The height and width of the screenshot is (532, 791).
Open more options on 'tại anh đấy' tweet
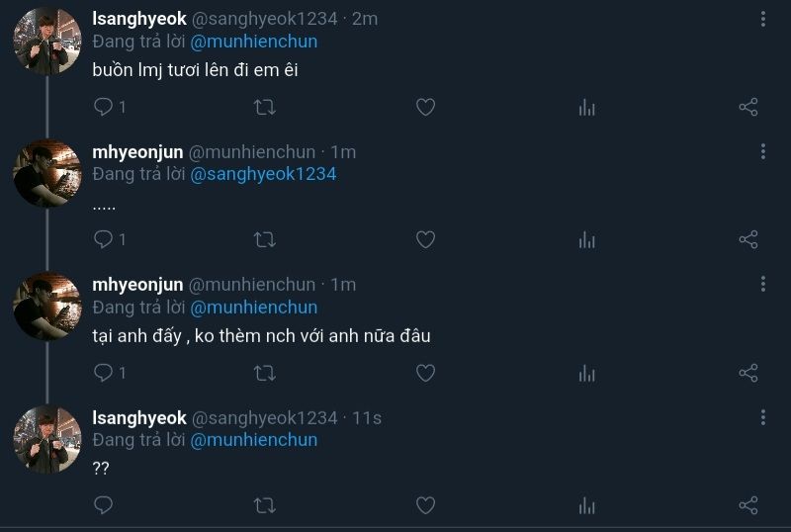point(763,285)
